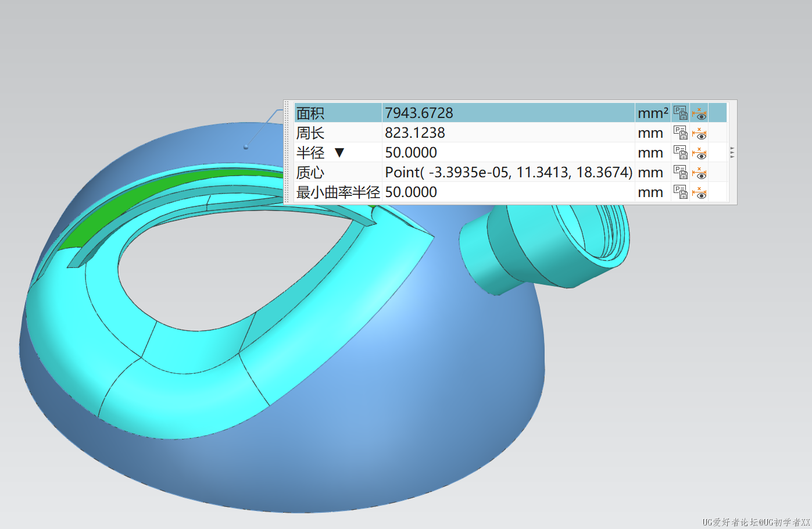Viewport: 812px width, 529px height.
Task: Toggle the dimension display for the 周长 row
Action: click(699, 133)
